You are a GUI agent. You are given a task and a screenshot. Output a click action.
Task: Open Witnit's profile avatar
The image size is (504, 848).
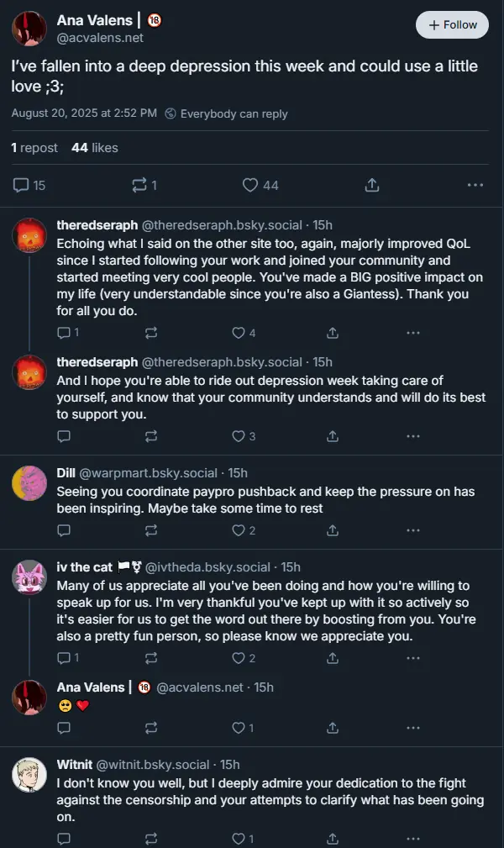pos(29,774)
